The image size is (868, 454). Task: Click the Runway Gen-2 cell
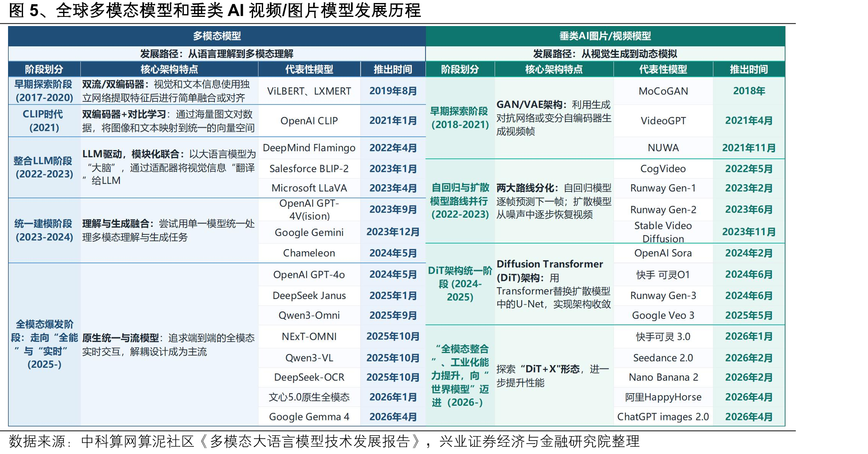[663, 210]
